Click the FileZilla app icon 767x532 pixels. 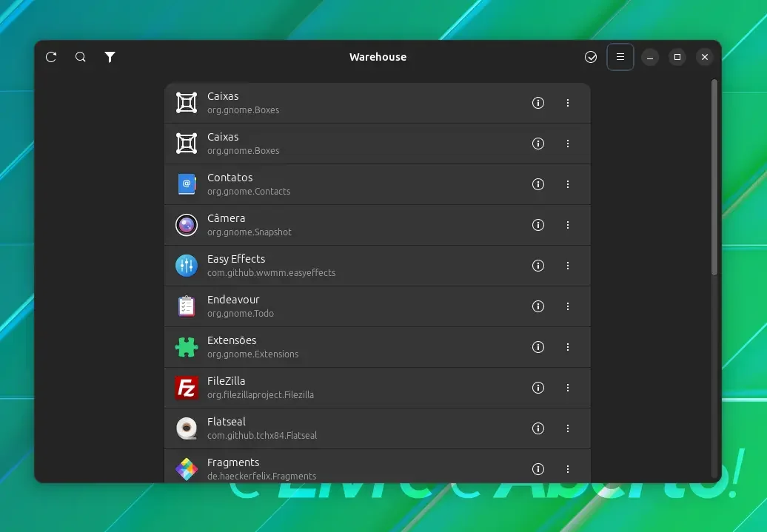(187, 388)
